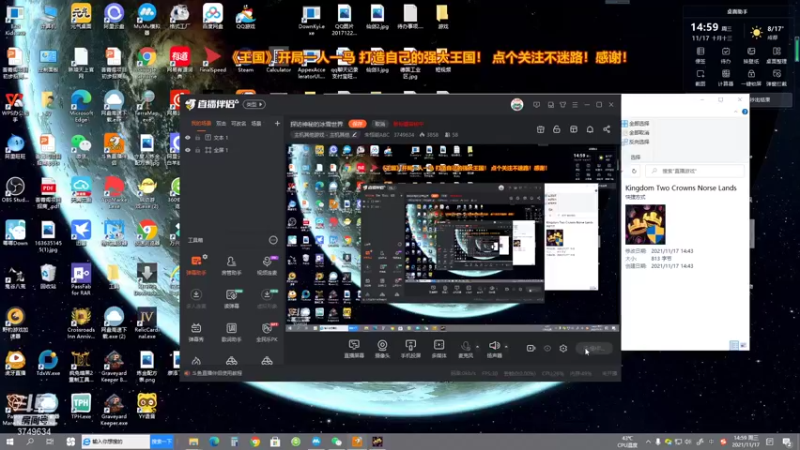The image size is (800, 450).
Task: Open the layout box icon above preview
Action: [573, 130]
